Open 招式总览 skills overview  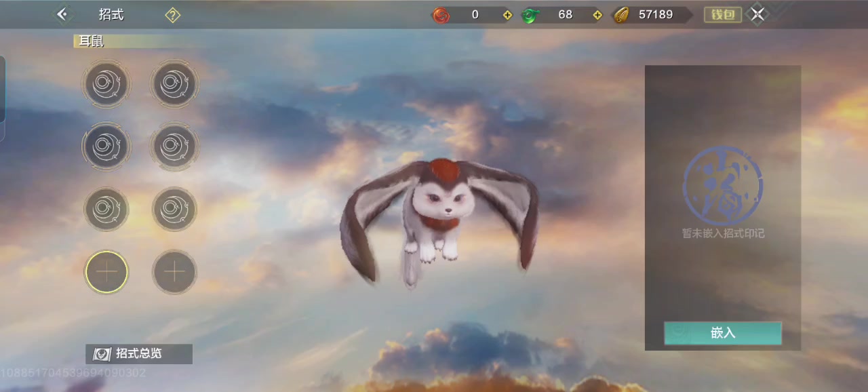139,353
